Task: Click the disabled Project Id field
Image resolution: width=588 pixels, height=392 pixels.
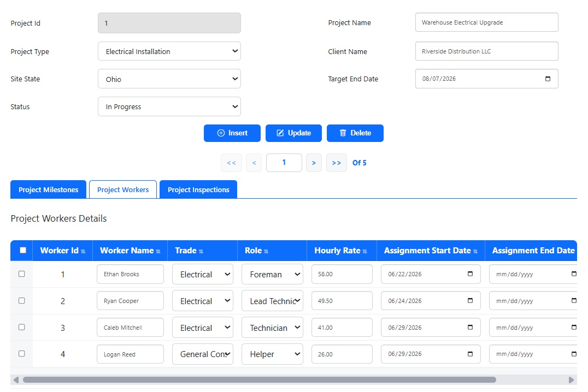Action: pos(169,23)
